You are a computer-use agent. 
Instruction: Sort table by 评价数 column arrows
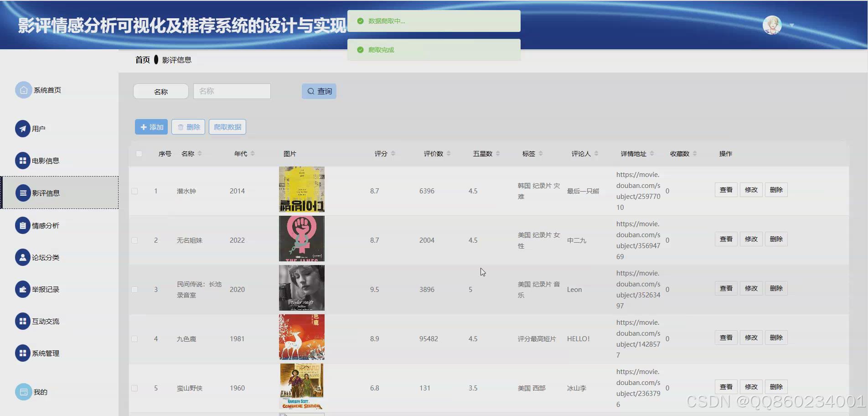(x=449, y=154)
